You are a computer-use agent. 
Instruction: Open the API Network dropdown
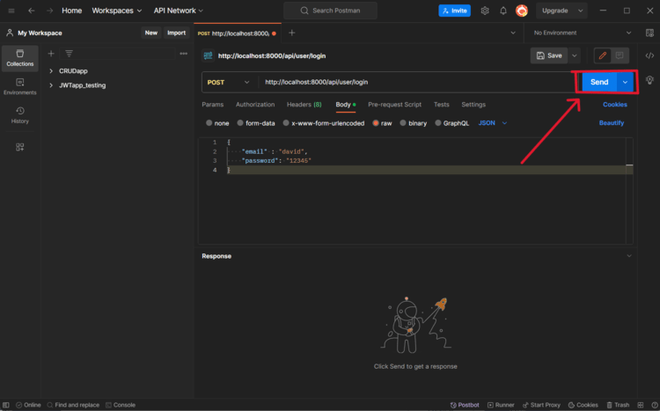pos(178,11)
